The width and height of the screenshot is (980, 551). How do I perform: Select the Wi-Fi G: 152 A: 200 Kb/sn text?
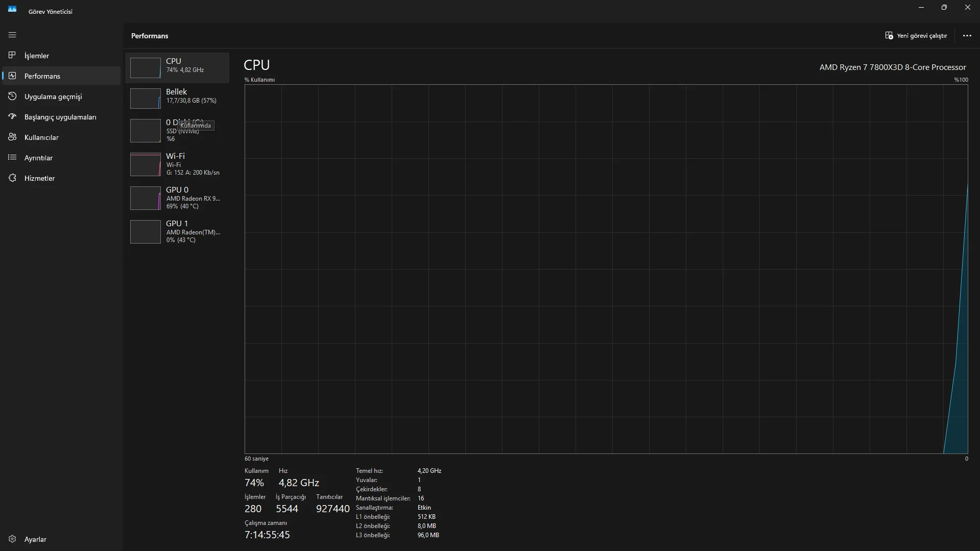coord(193,173)
